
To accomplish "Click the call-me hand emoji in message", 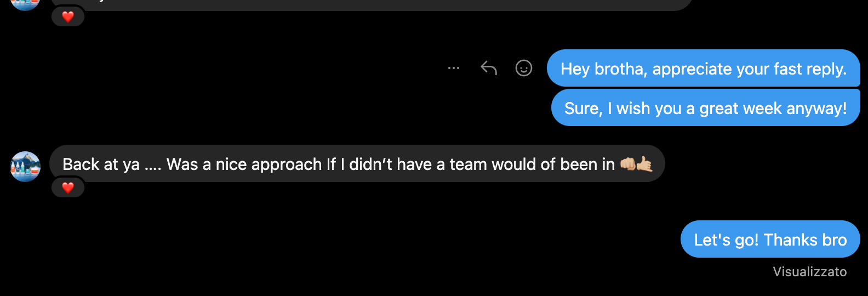I will 645,164.
